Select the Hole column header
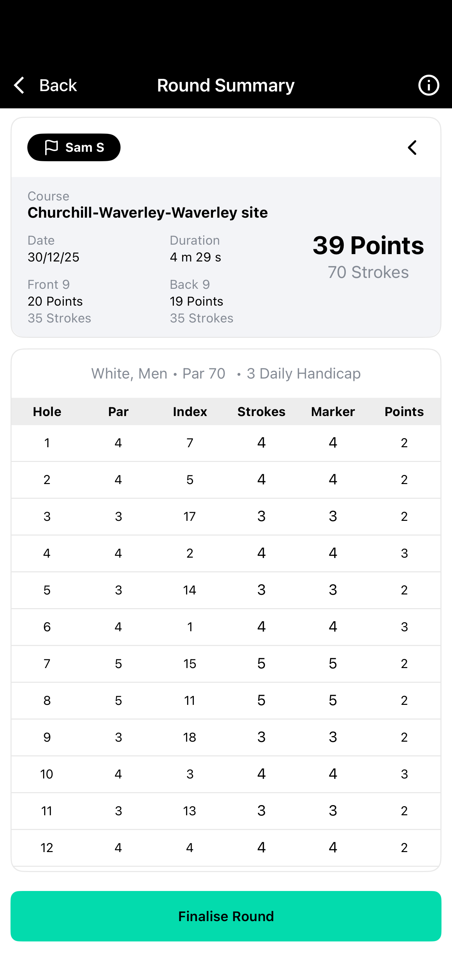 point(47,411)
